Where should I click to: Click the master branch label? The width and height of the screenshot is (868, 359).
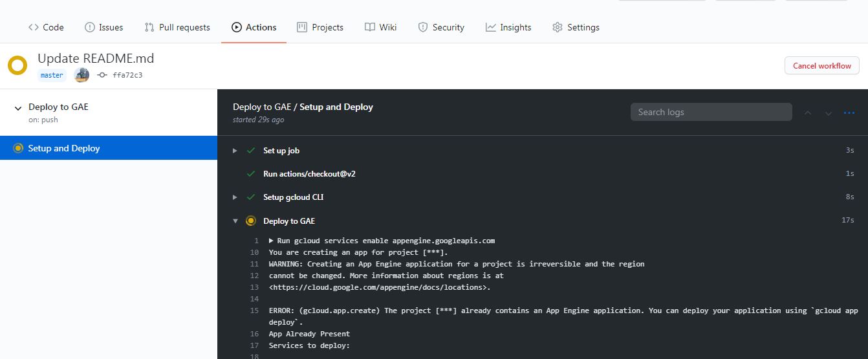pos(52,75)
